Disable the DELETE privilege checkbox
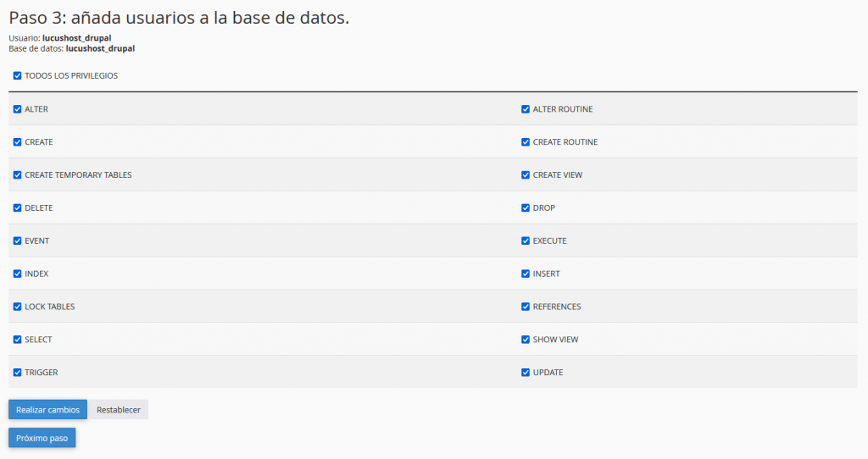 pyautogui.click(x=17, y=208)
